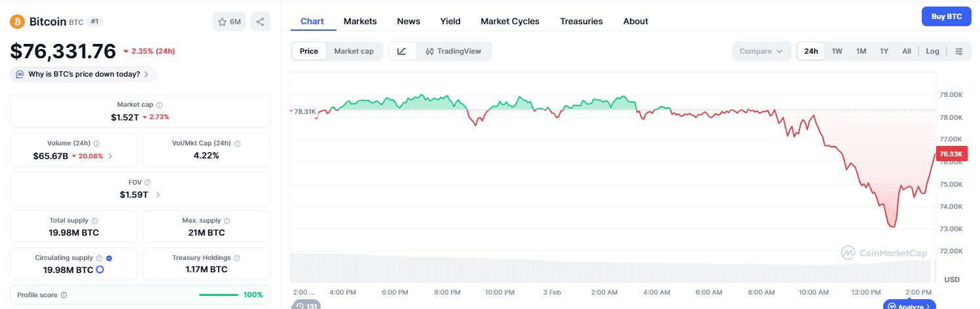Enable Log scale on chart

(x=932, y=51)
